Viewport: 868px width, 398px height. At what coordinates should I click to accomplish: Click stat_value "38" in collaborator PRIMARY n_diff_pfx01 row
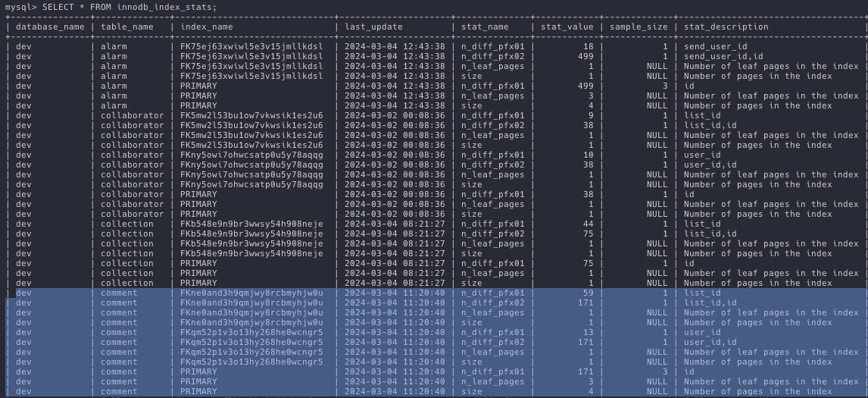point(588,194)
